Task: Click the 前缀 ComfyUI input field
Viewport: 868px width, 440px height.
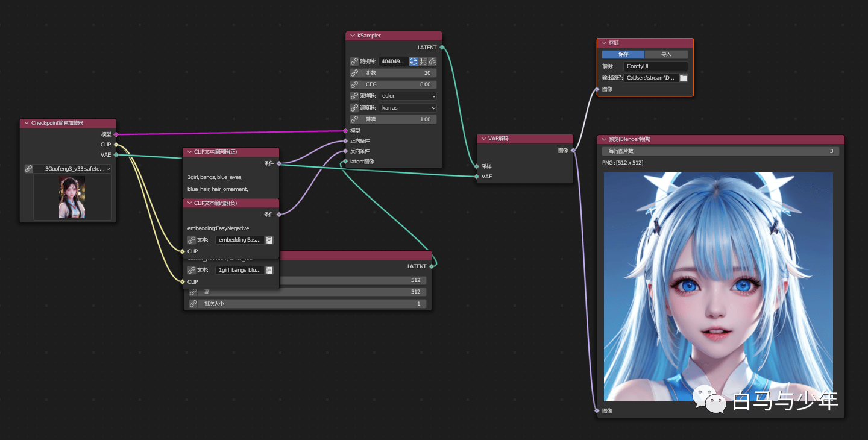Action: pyautogui.click(x=656, y=66)
